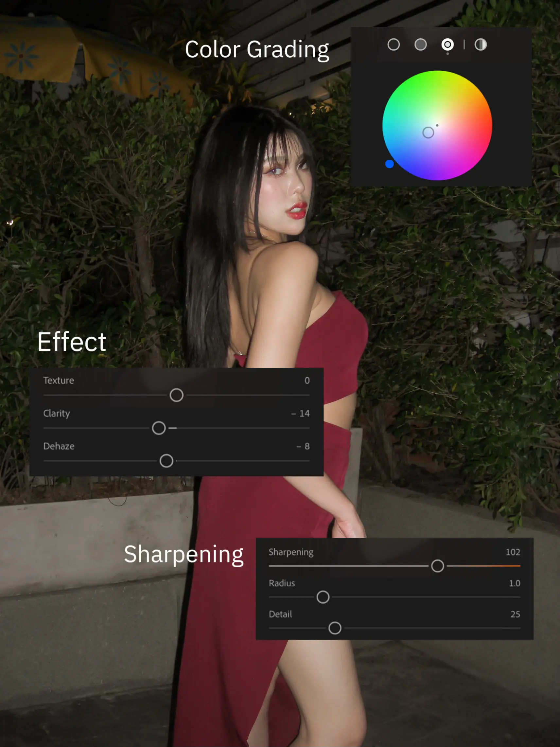Screen dimensions: 560x747
Task: Tap the Sharpening value 102
Action: coord(512,552)
